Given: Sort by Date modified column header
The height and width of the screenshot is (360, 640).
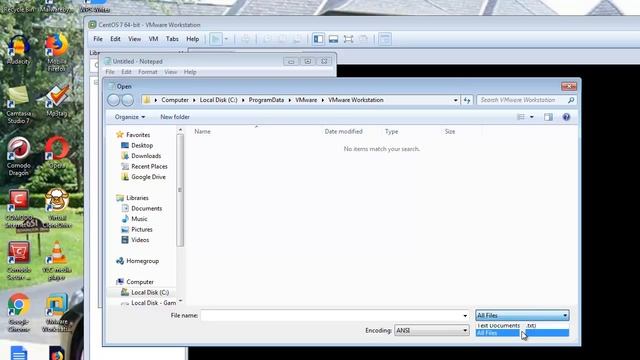Looking at the screenshot, I should click(x=343, y=131).
